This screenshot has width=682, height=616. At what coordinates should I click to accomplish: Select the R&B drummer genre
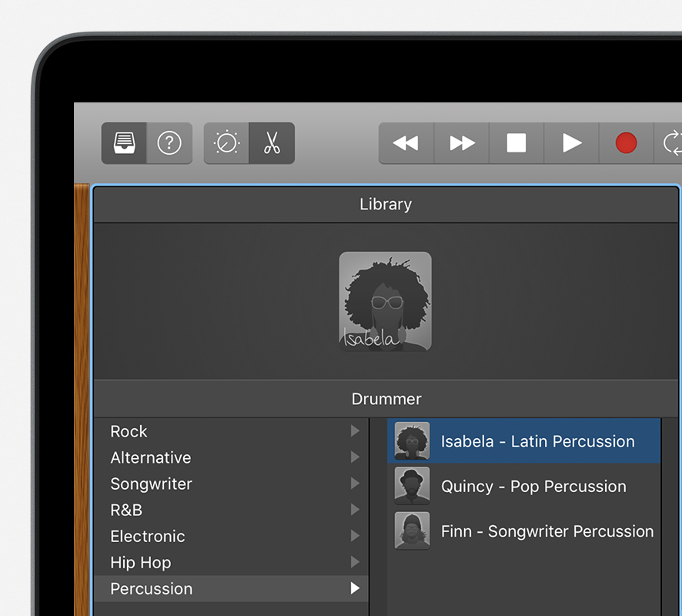click(231, 510)
